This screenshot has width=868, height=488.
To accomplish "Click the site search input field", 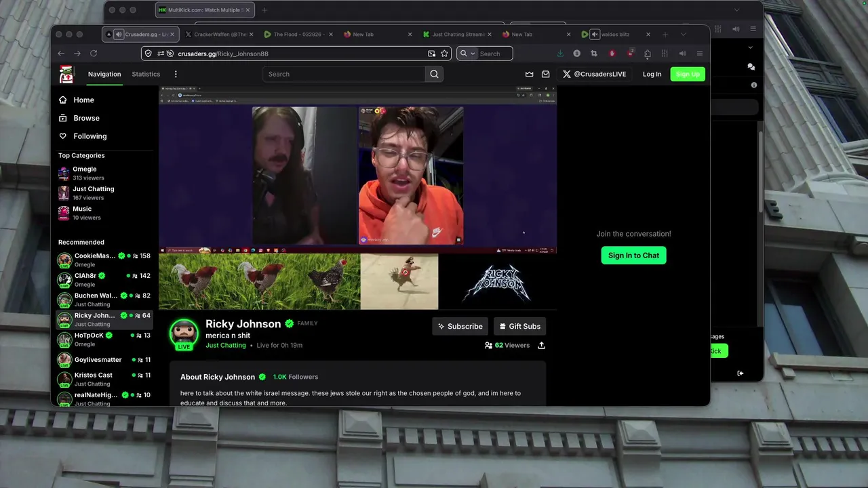I will [344, 74].
